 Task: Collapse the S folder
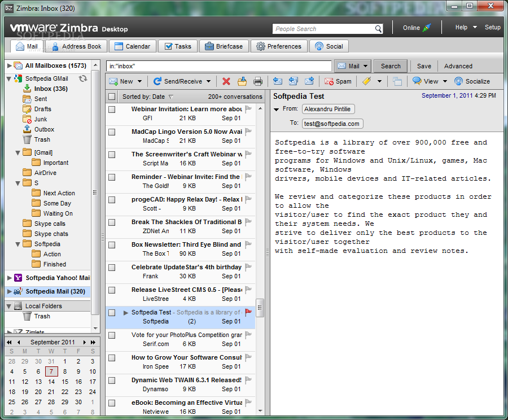tap(18, 183)
